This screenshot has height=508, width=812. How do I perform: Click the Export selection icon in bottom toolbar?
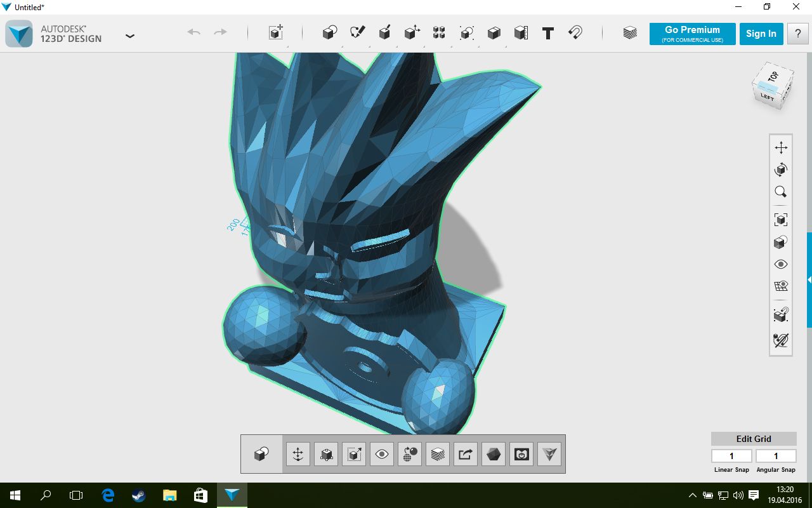(x=466, y=454)
